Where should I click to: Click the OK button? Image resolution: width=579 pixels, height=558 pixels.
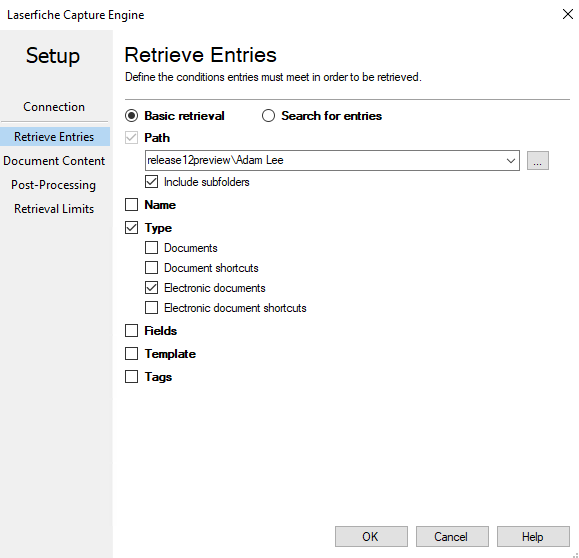tap(371, 537)
